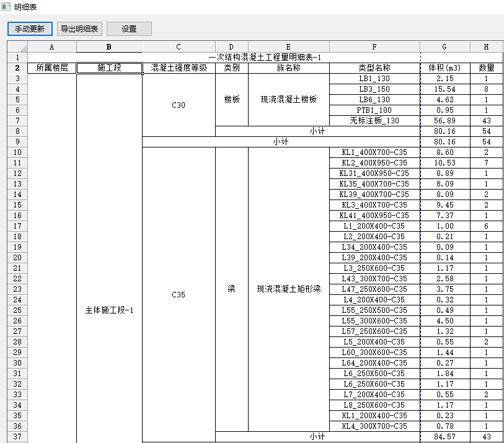504x443 pixels.
Task: Select the KL1_400X700-C35 cell
Action: (x=374, y=152)
